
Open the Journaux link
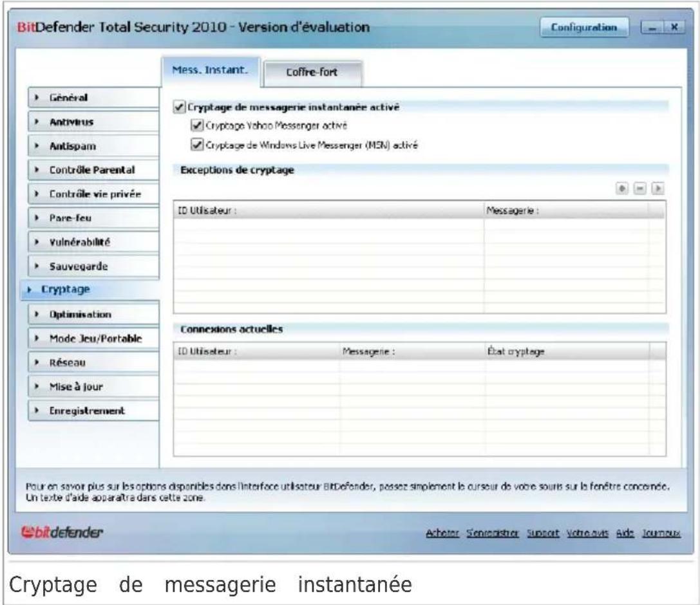(661, 533)
